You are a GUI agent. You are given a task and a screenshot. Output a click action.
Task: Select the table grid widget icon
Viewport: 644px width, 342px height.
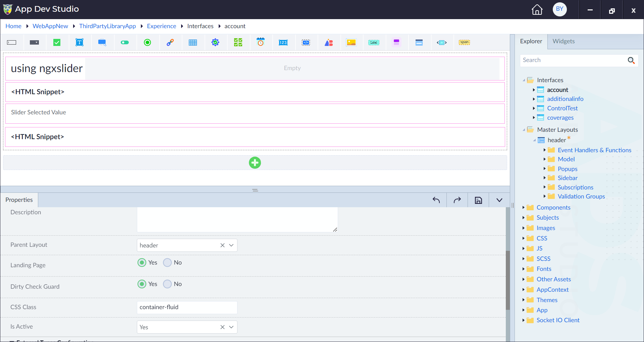click(193, 43)
